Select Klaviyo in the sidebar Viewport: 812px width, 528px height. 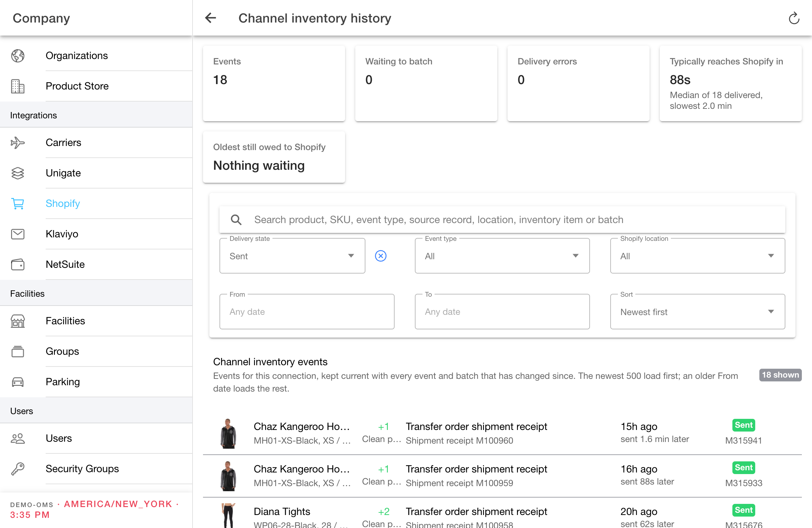(96, 234)
